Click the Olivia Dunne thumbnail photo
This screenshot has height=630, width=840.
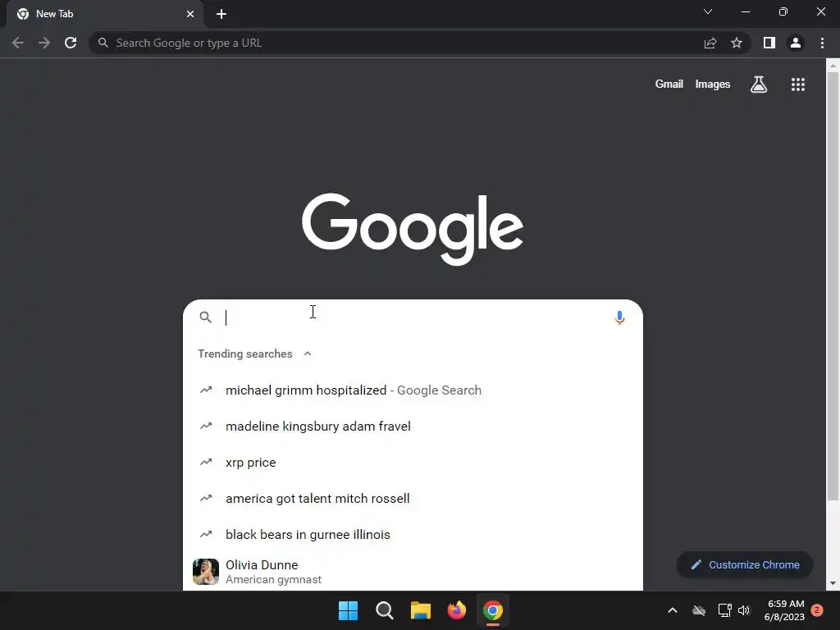(206, 572)
